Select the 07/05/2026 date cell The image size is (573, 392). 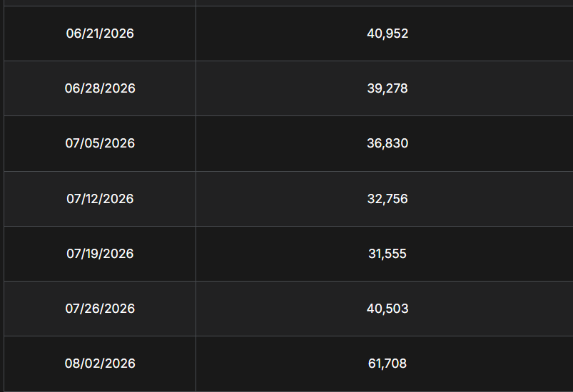(100, 143)
